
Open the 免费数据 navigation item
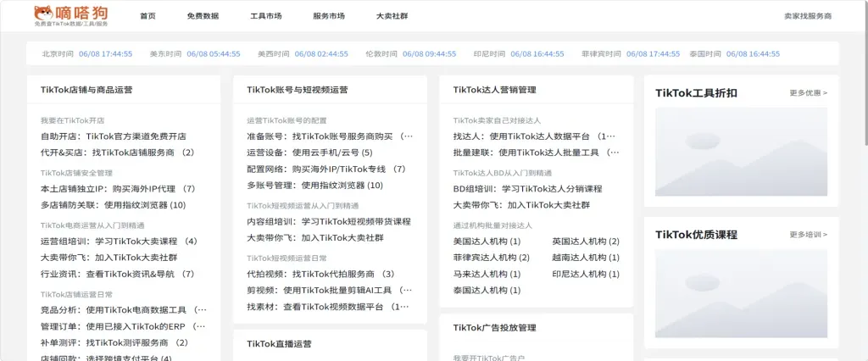(203, 16)
